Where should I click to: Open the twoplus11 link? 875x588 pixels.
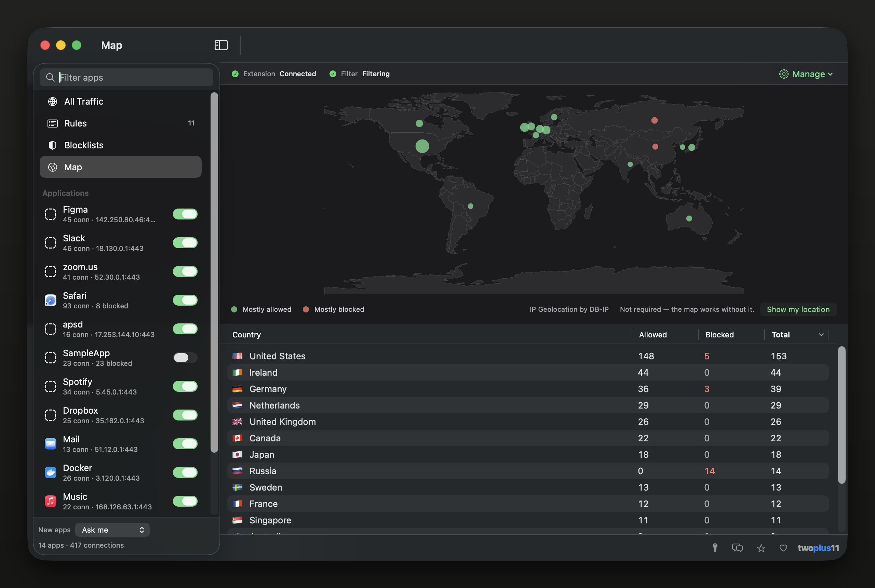click(x=818, y=548)
